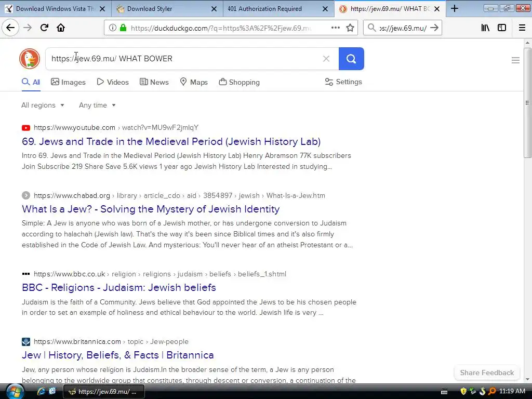532x399 pixels.
Task: Click the go arrow in Firefox search box
Action: tap(434, 28)
